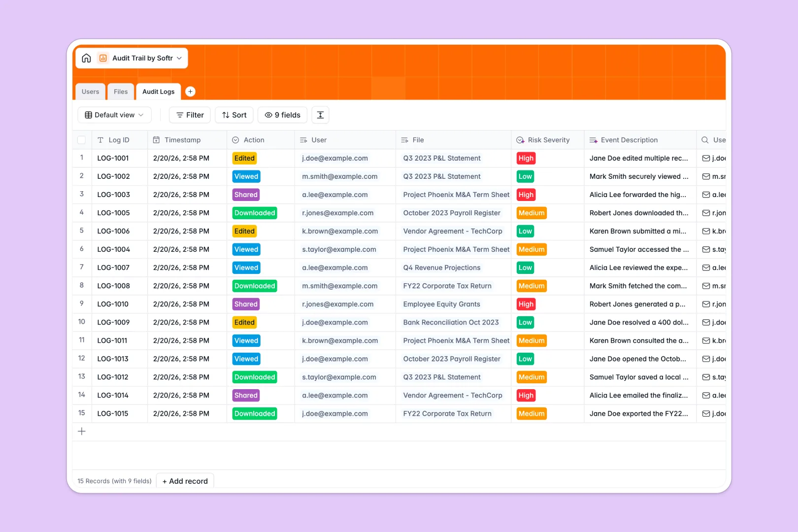Select the orange Softr app icon beside Audit Trail
This screenshot has width=798, height=532.
click(x=103, y=58)
